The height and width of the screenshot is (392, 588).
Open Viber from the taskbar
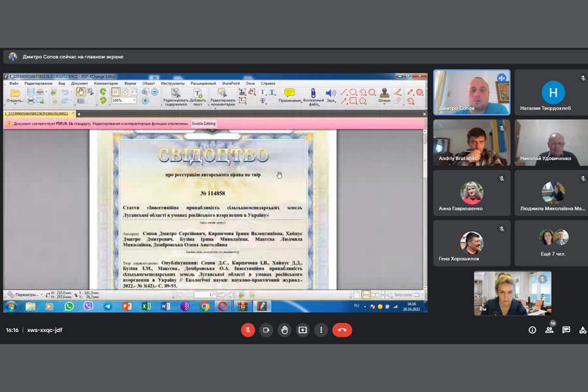(88, 306)
